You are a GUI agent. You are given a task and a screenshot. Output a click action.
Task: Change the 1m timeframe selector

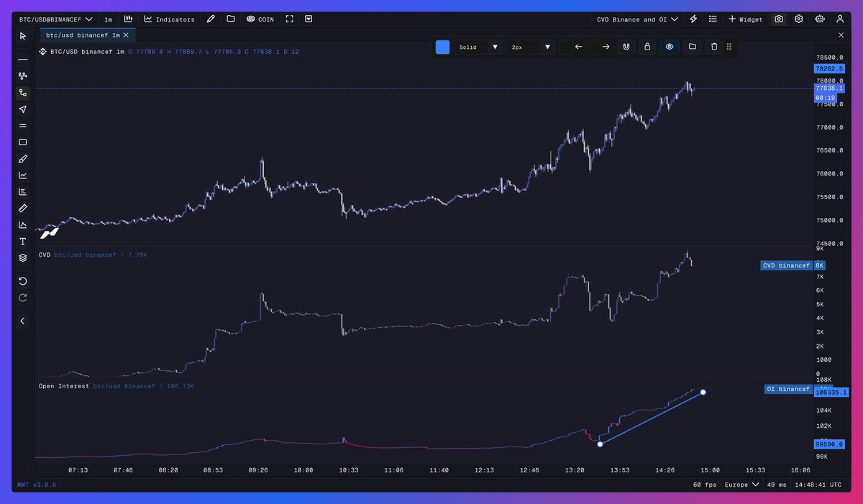coord(108,19)
